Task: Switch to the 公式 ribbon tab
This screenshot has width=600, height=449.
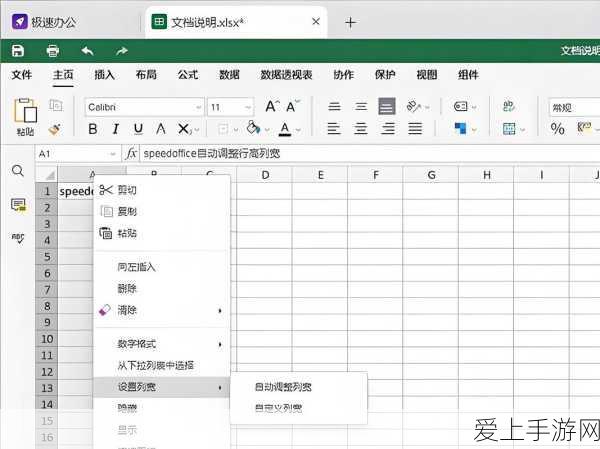Action: tap(188, 75)
